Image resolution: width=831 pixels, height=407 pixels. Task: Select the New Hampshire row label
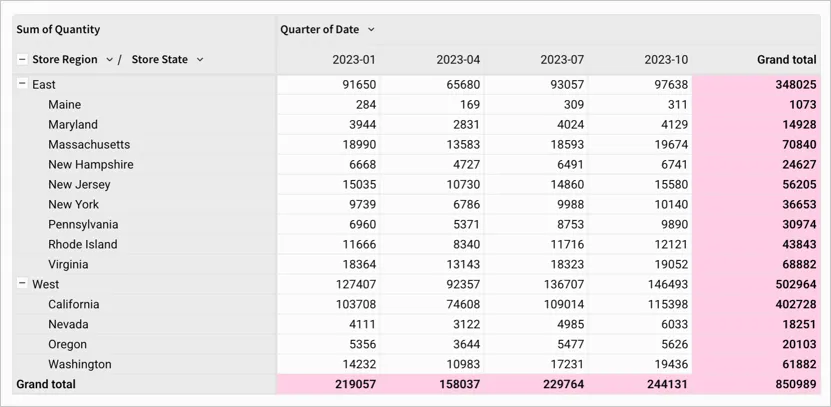(91, 164)
